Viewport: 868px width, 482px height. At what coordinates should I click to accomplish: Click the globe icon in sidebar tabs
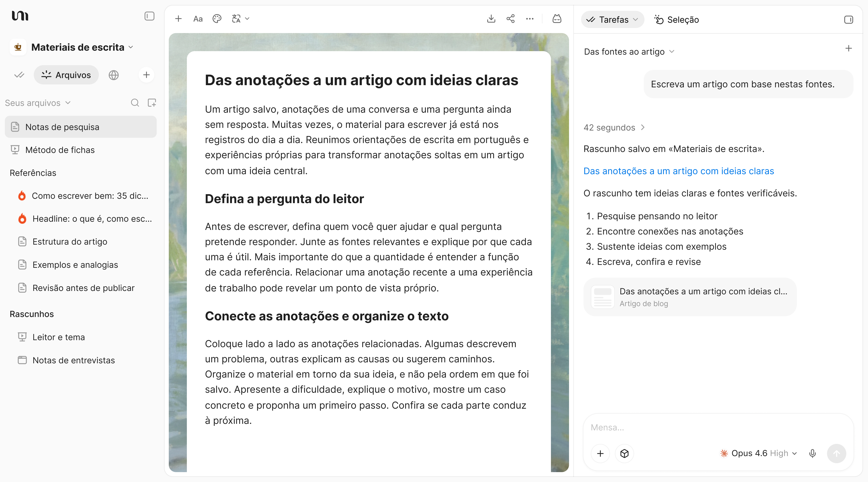click(114, 75)
